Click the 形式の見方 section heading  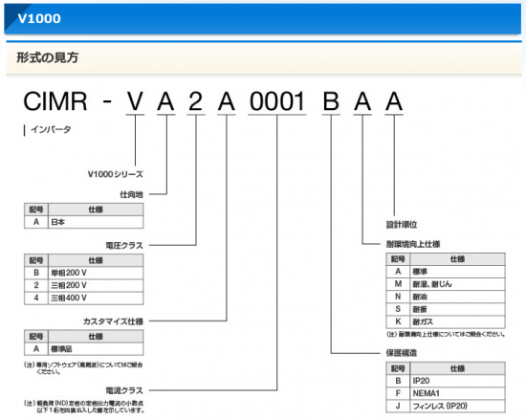pyautogui.click(x=47, y=57)
